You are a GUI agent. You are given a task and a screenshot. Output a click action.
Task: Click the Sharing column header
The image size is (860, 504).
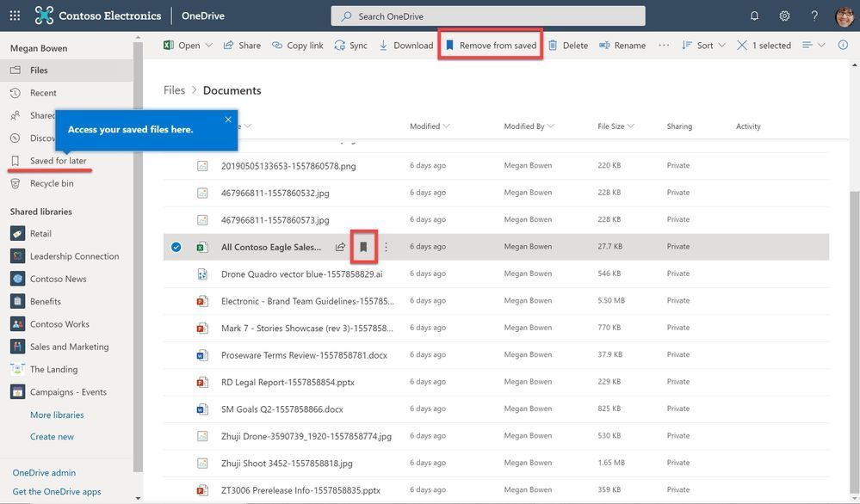(679, 126)
